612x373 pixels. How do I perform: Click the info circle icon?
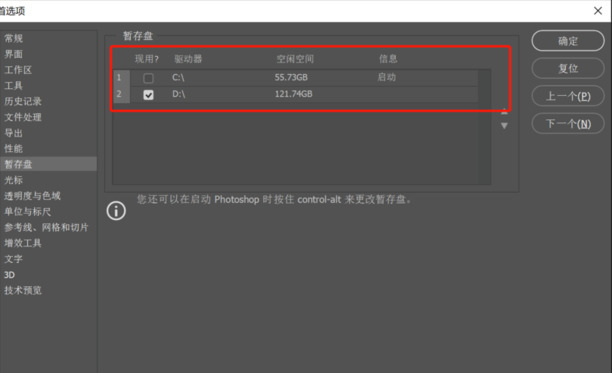116,211
